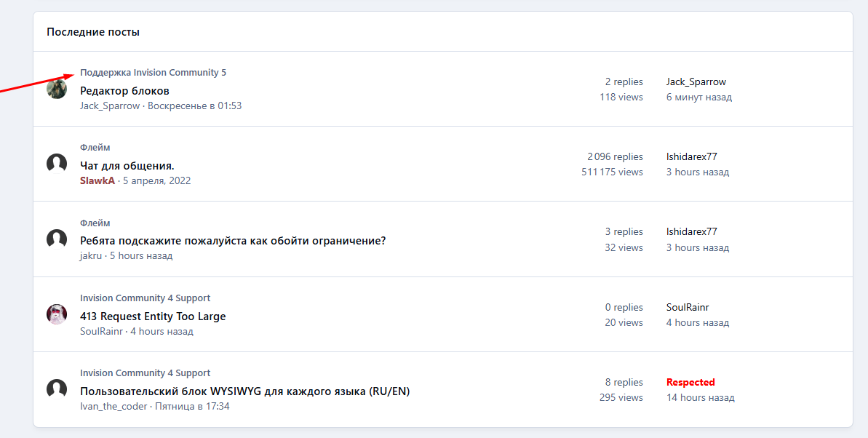868x438 pixels.
Task: Click the avatar beside Ivan_the_coder's topic
Action: pyautogui.click(x=57, y=389)
